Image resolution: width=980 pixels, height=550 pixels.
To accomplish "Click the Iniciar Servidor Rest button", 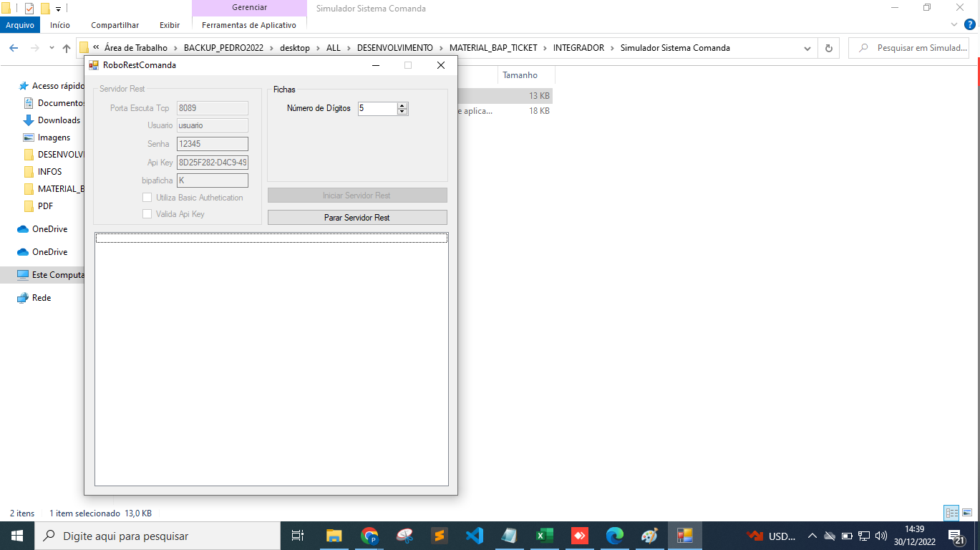I will 357,196.
